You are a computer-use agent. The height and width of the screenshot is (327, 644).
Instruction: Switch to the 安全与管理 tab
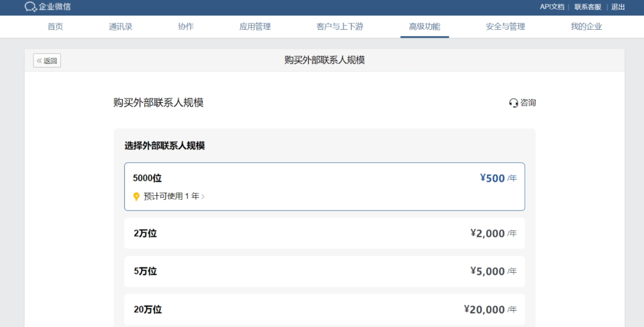[x=505, y=27]
